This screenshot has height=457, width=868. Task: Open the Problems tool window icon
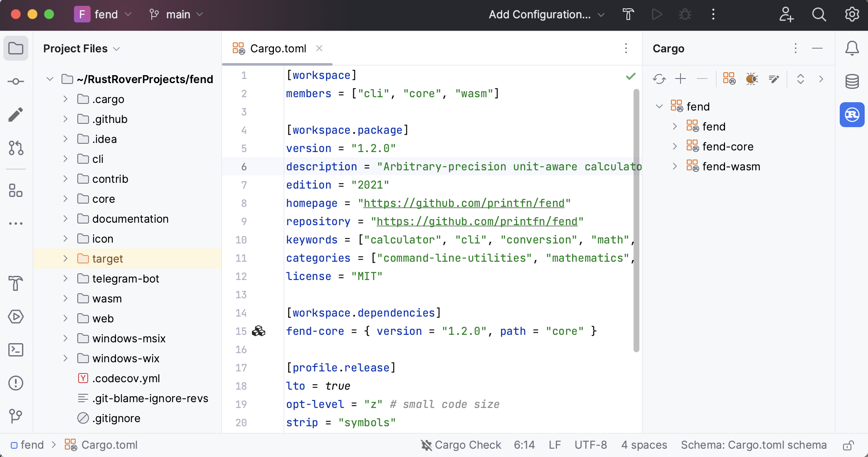(16, 383)
